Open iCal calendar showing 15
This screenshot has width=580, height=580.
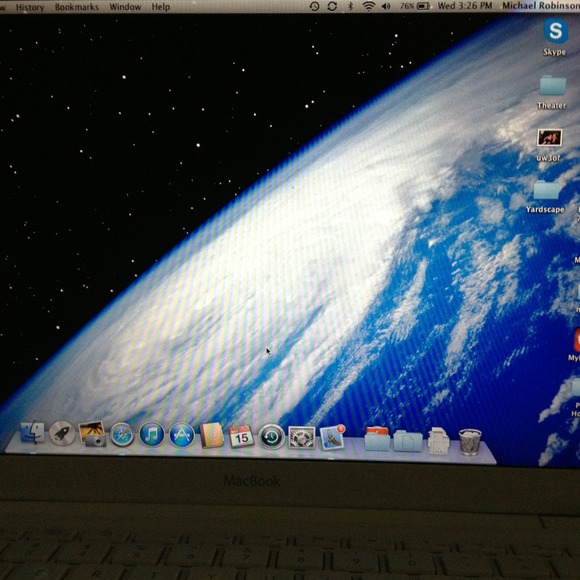point(241,436)
